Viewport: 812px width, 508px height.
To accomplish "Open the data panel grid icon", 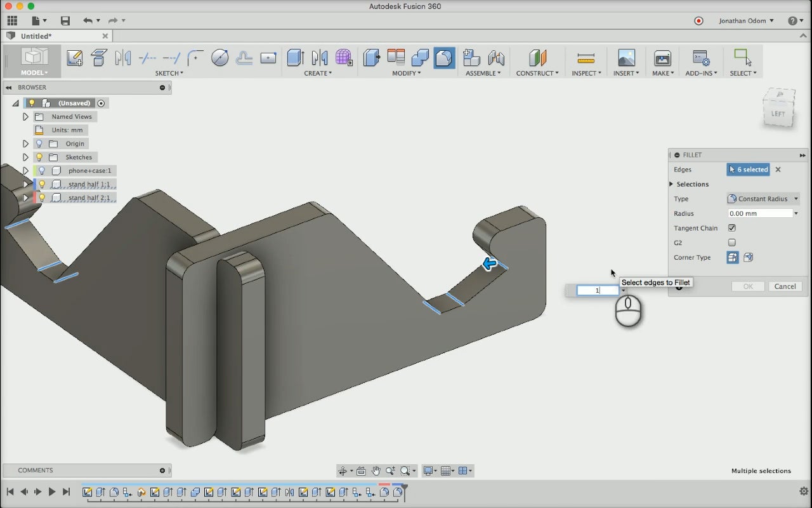I will click(12, 21).
